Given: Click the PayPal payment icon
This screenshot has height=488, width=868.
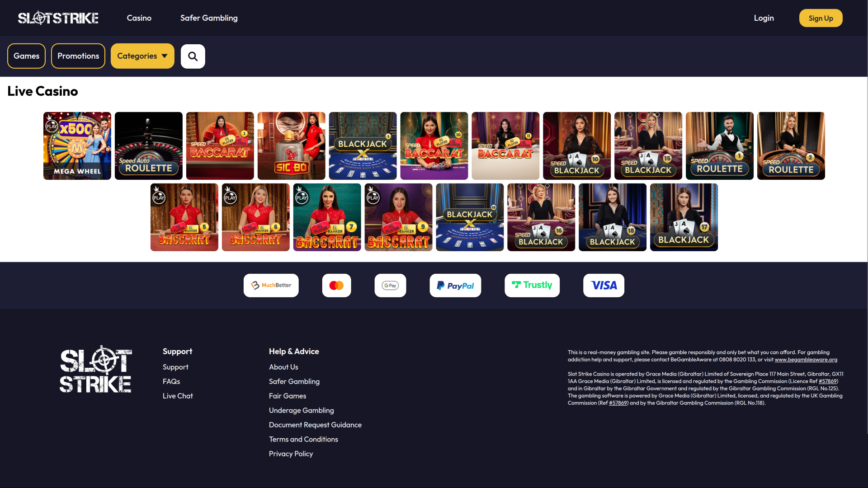Looking at the screenshot, I should 455,285.
